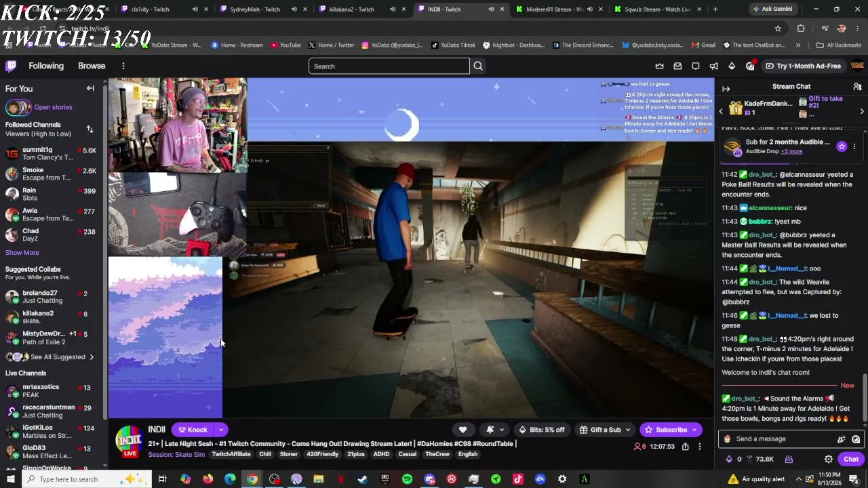Image resolution: width=868 pixels, height=488 pixels.
Task: Open the Twitch Inbox envelope icon
Action: pos(677,66)
